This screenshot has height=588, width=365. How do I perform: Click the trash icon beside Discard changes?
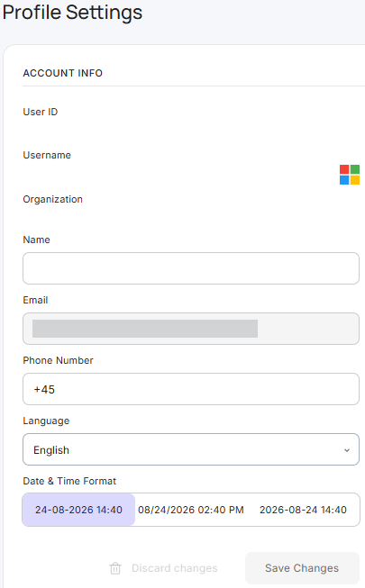115,568
